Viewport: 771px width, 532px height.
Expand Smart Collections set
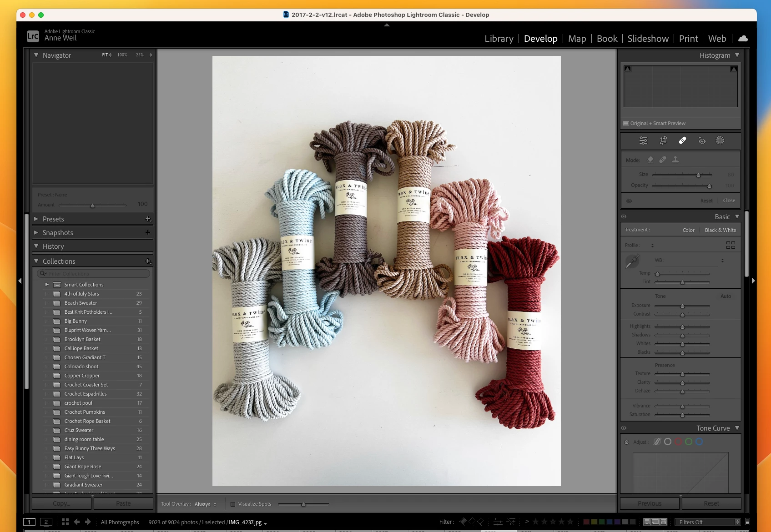click(46, 285)
